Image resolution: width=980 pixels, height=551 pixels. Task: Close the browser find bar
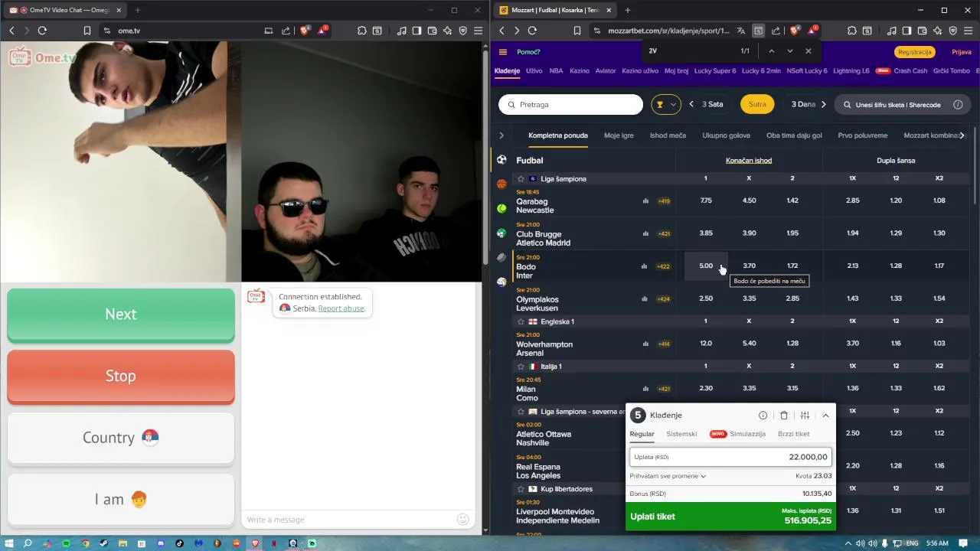808,51
